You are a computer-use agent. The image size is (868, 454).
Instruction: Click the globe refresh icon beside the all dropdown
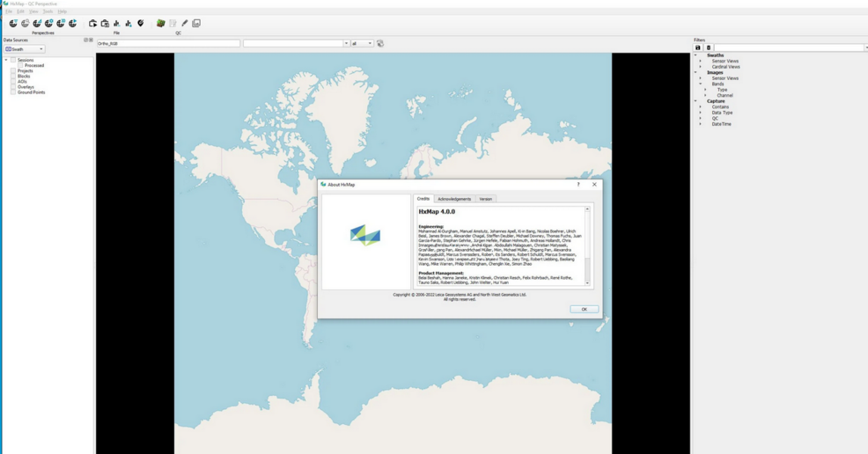pos(380,43)
